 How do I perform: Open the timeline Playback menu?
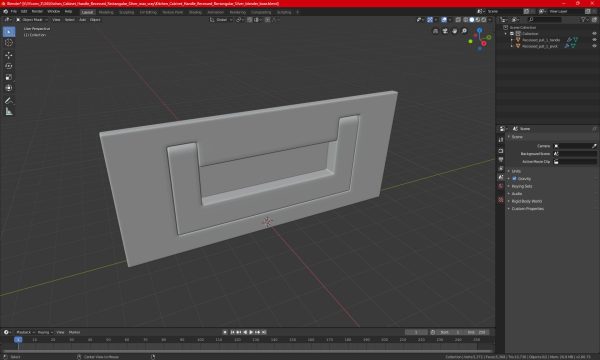click(25, 332)
